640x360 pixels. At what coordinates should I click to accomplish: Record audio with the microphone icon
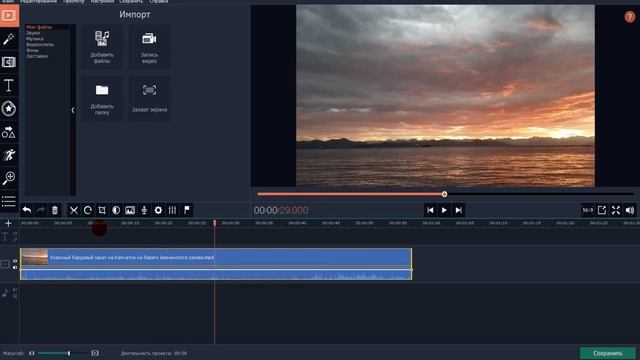pyautogui.click(x=144, y=210)
